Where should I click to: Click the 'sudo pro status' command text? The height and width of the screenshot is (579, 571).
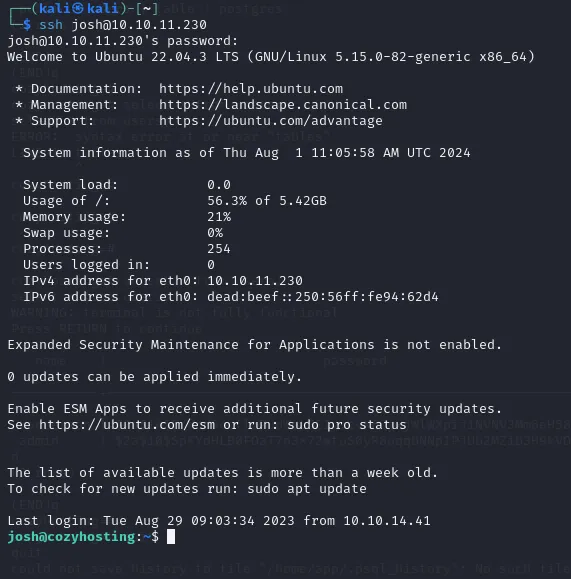point(347,425)
